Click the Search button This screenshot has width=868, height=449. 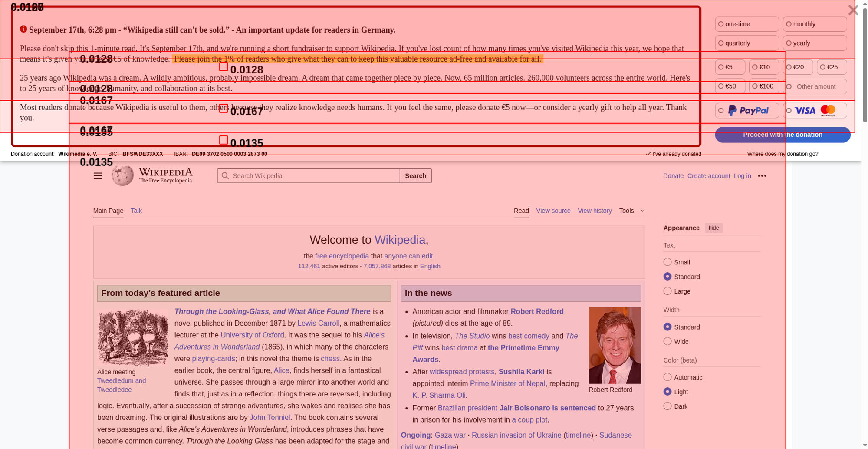(415, 176)
